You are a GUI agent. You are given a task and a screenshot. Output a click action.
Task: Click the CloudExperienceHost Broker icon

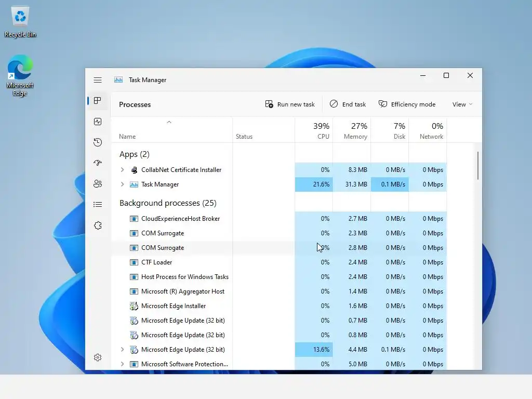(x=134, y=219)
